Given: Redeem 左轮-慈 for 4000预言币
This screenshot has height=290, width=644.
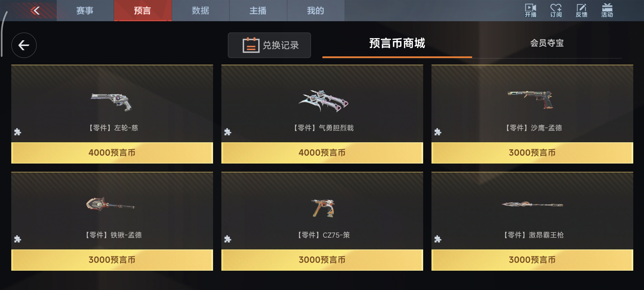Looking at the screenshot, I should pyautogui.click(x=112, y=153).
